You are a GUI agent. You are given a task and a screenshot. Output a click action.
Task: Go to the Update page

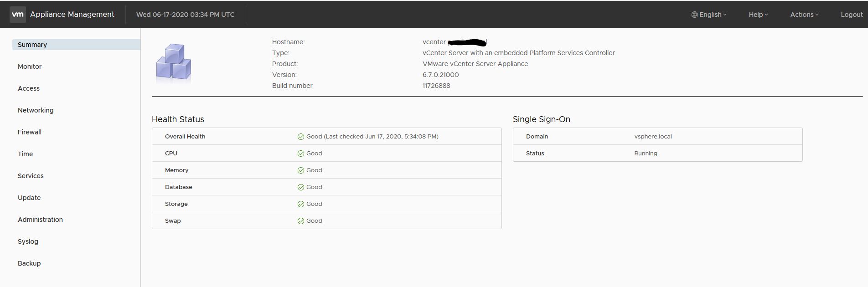pos(29,198)
